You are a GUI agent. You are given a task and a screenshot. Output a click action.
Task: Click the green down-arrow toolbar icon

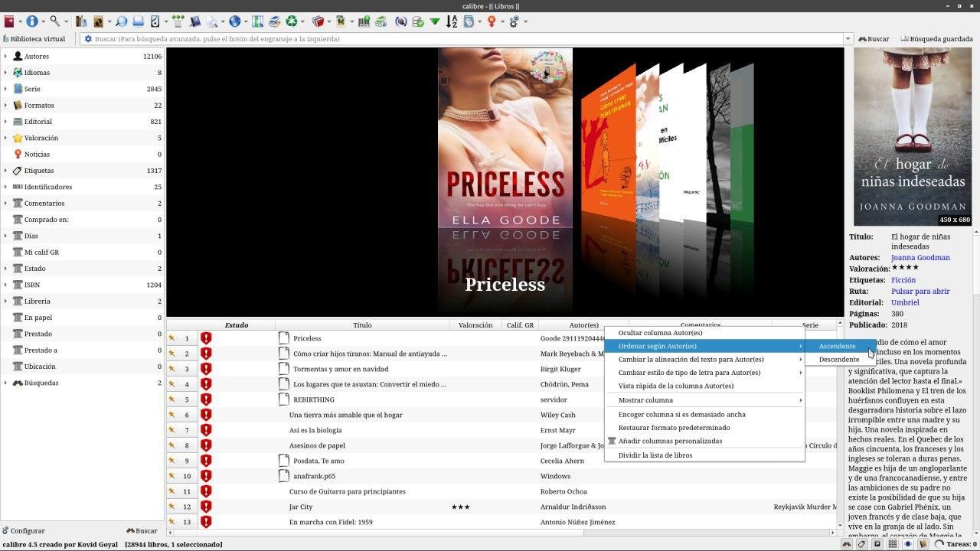click(435, 21)
